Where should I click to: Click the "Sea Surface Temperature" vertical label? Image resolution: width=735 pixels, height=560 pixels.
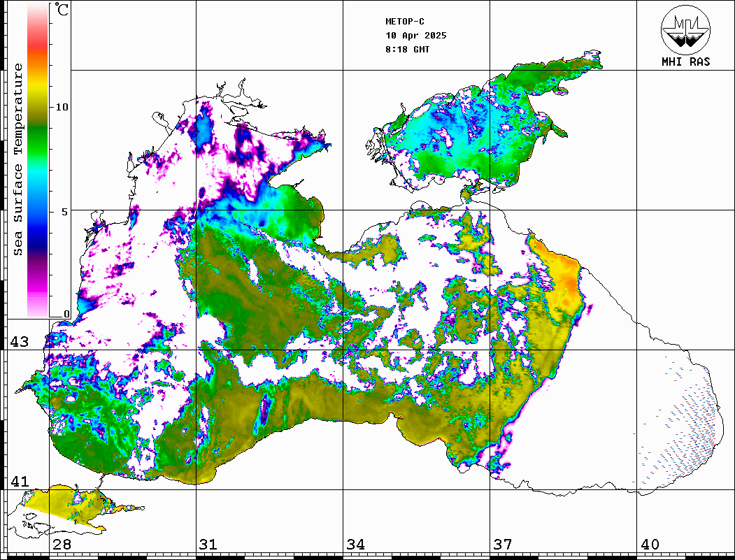click(x=17, y=159)
